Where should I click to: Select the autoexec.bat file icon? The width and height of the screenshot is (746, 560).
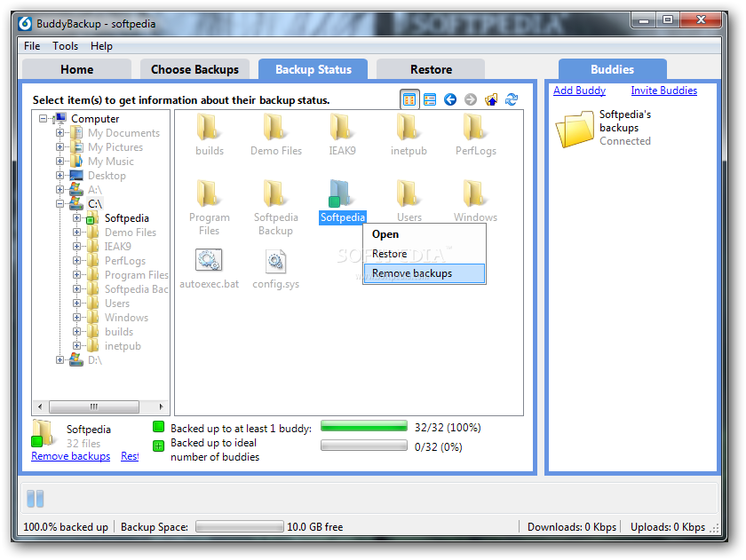209,260
